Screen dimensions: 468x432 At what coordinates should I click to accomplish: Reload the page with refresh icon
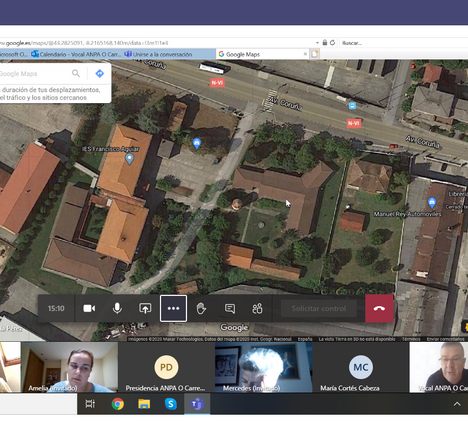coord(332,43)
